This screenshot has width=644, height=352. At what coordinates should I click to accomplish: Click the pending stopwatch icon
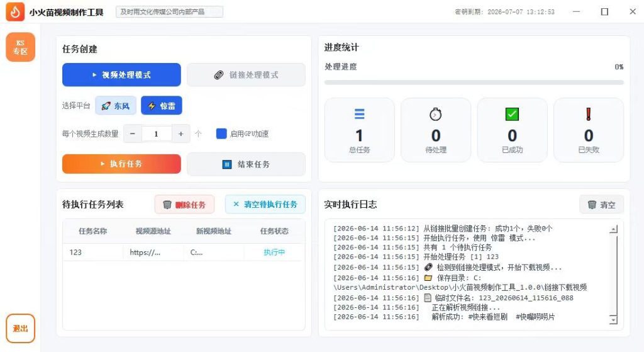coord(435,114)
